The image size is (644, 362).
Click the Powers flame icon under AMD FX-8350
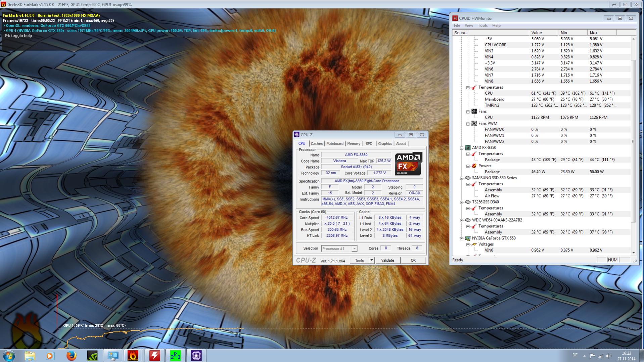(x=474, y=166)
